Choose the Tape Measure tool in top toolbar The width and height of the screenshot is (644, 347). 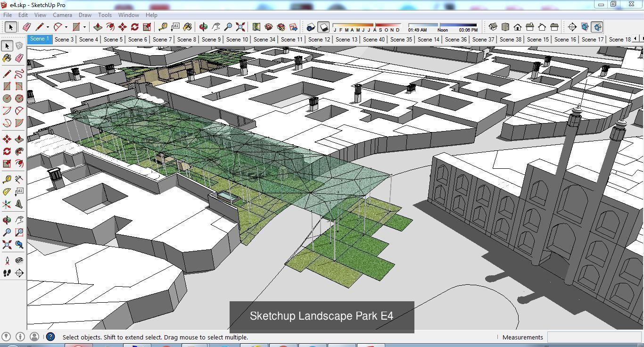(163, 27)
